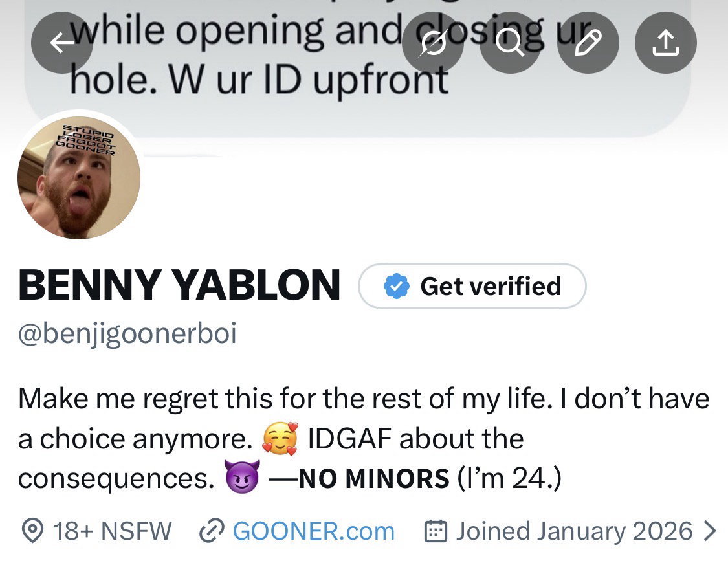Tap the location pin icon

click(x=30, y=531)
